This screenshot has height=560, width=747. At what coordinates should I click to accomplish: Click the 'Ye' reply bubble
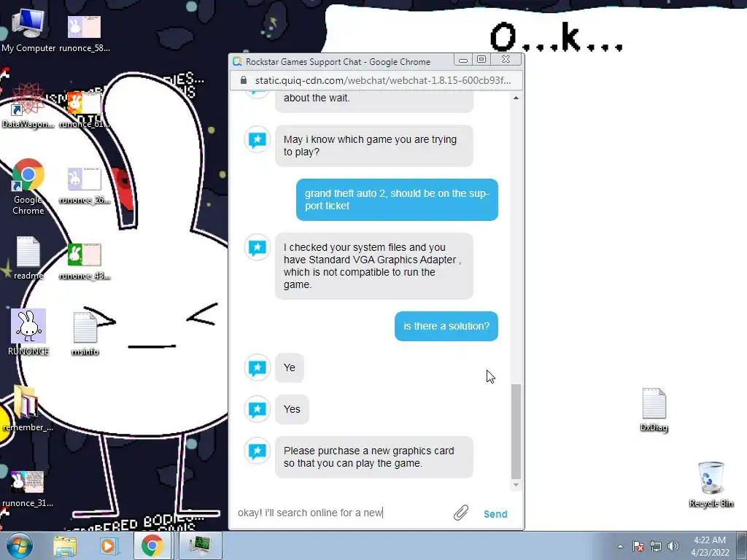[289, 367]
